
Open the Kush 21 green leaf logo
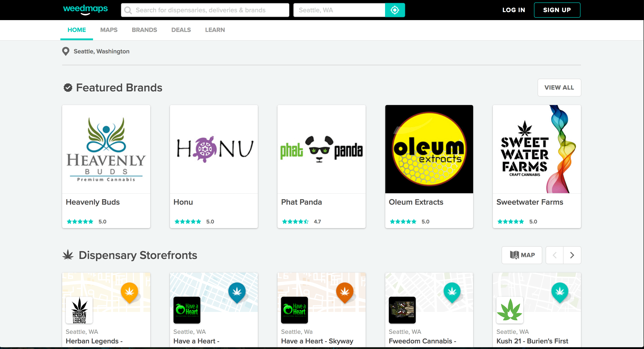(510, 310)
